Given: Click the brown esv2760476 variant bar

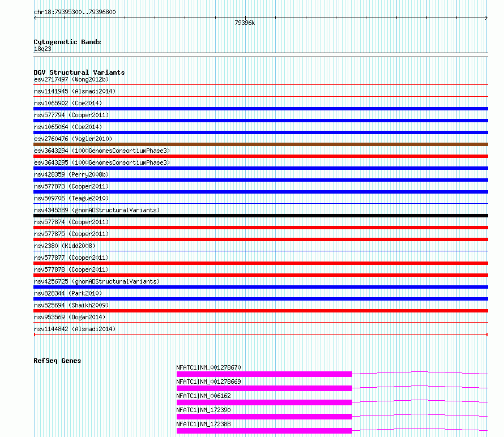Looking at the screenshot, I should [260, 144].
